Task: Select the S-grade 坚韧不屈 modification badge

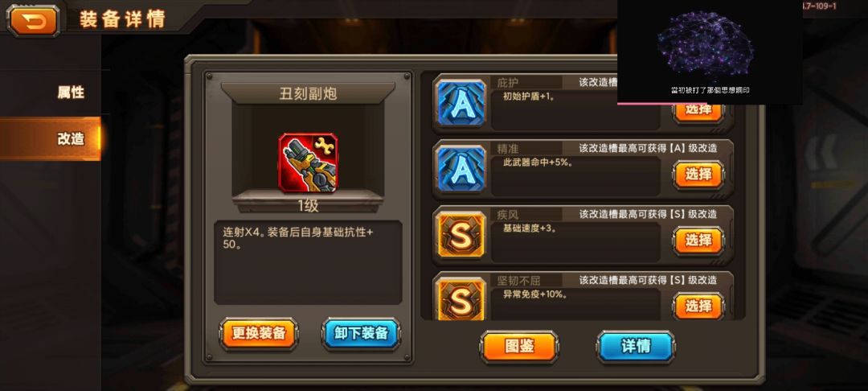Action: [461, 299]
